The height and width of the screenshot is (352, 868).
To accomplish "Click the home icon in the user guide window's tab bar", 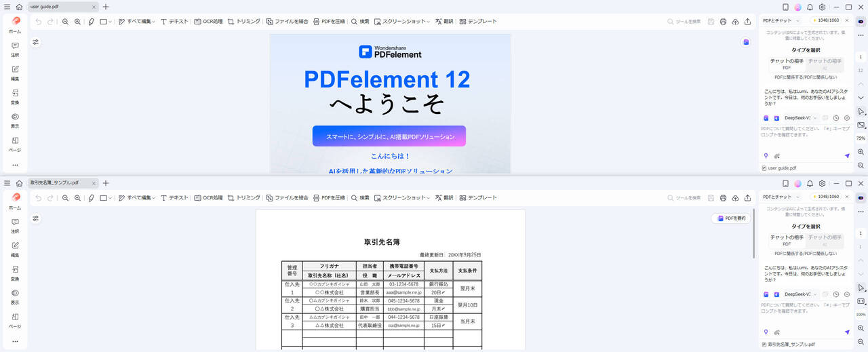I will [x=19, y=7].
